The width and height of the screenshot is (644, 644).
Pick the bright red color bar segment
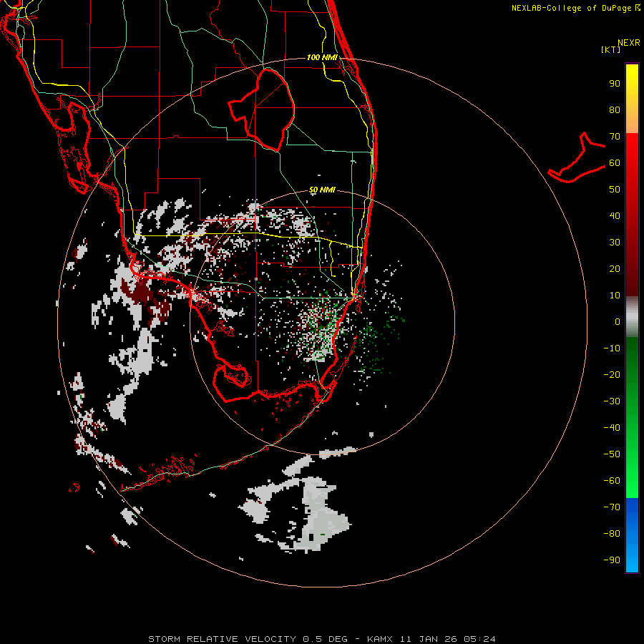pos(632,160)
